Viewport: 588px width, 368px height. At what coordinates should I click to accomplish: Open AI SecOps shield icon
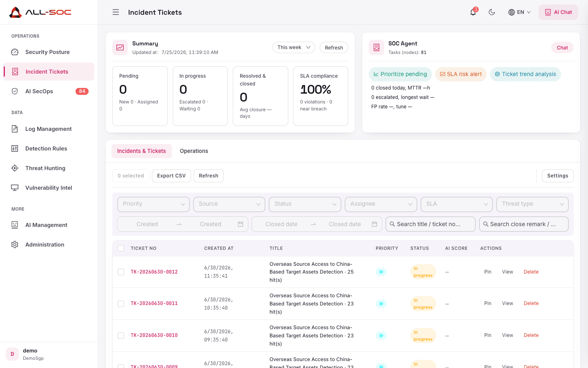(x=15, y=91)
